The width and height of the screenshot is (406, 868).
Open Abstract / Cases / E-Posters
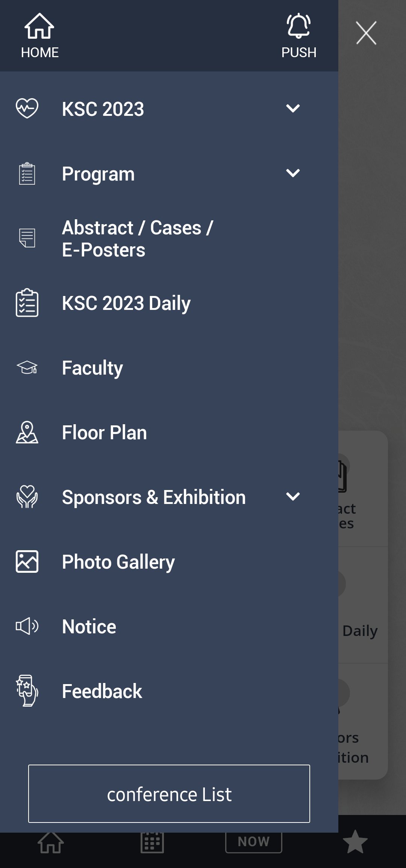pos(138,238)
